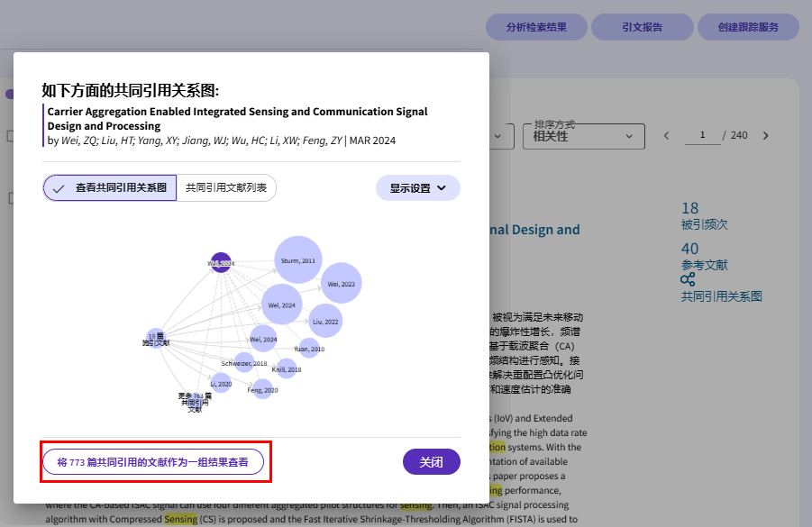Go to previous results page arrow

667,136
